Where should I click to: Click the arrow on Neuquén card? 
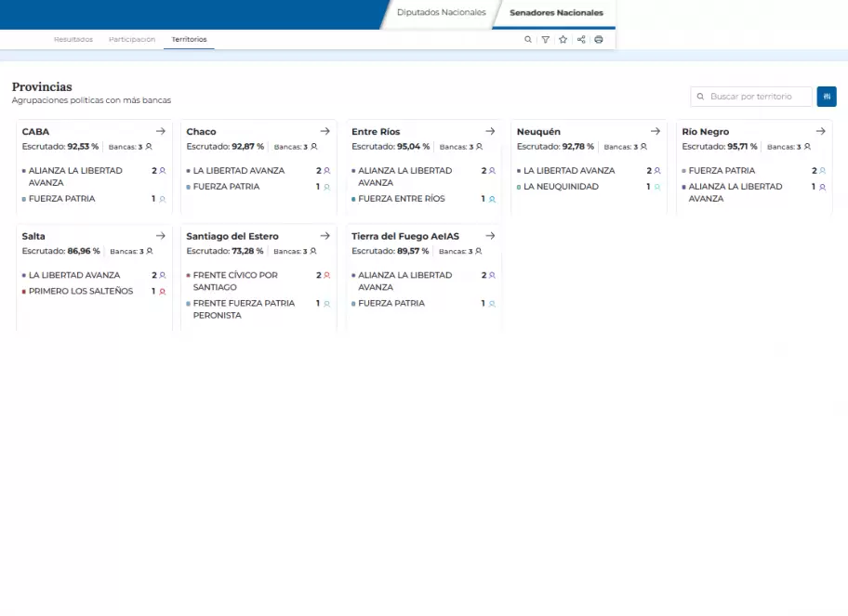656,132
